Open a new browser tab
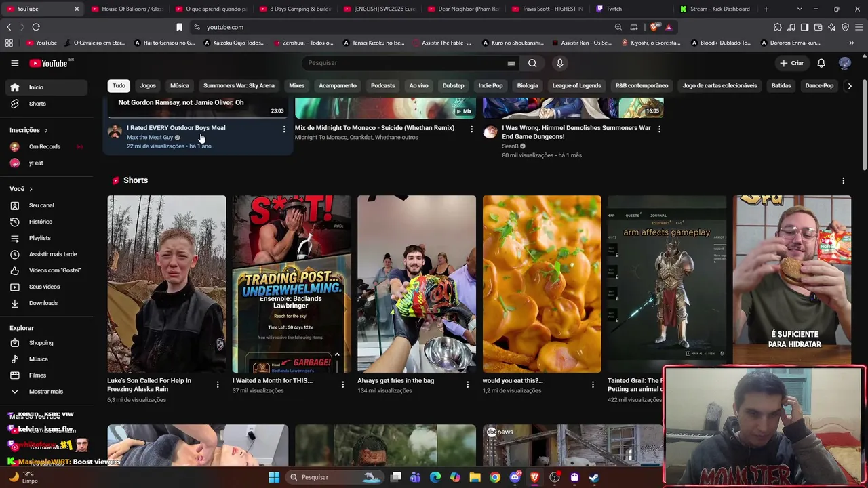The image size is (868, 488). click(x=766, y=9)
